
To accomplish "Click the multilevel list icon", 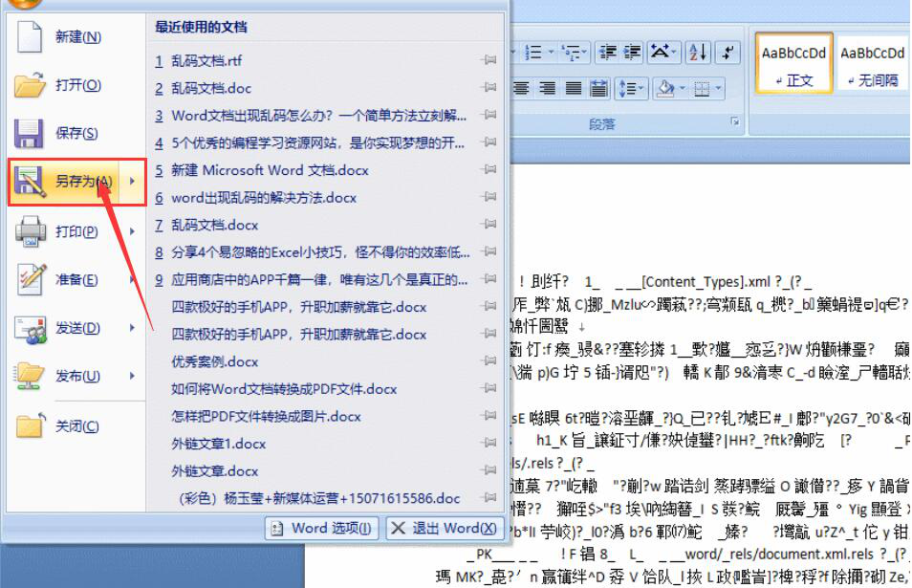I will (571, 53).
